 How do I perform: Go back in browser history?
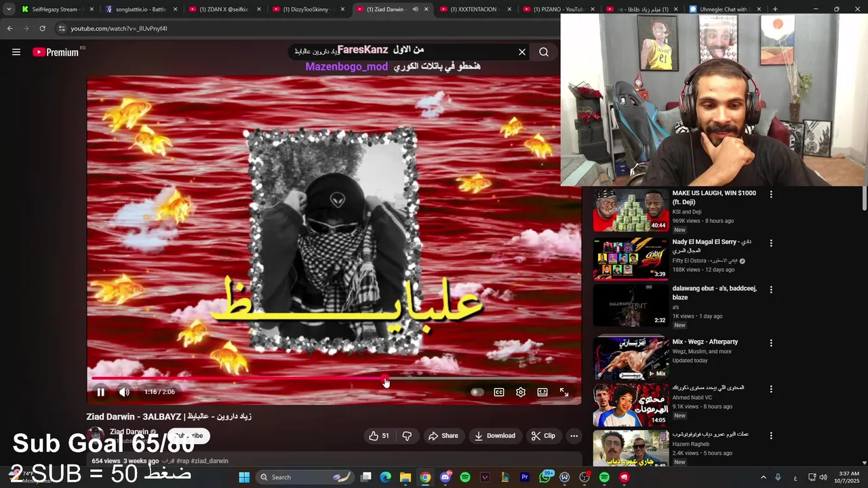coord(9,28)
